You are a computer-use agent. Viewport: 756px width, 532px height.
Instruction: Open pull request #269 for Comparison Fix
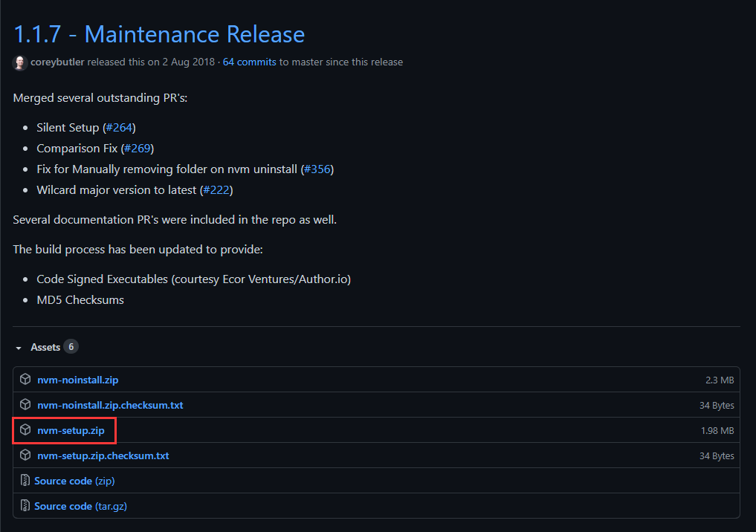click(138, 148)
